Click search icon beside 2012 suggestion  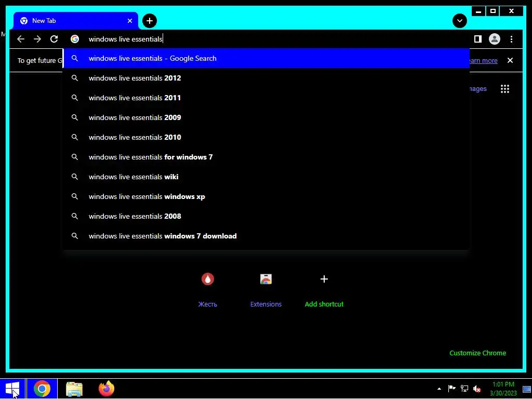(75, 78)
